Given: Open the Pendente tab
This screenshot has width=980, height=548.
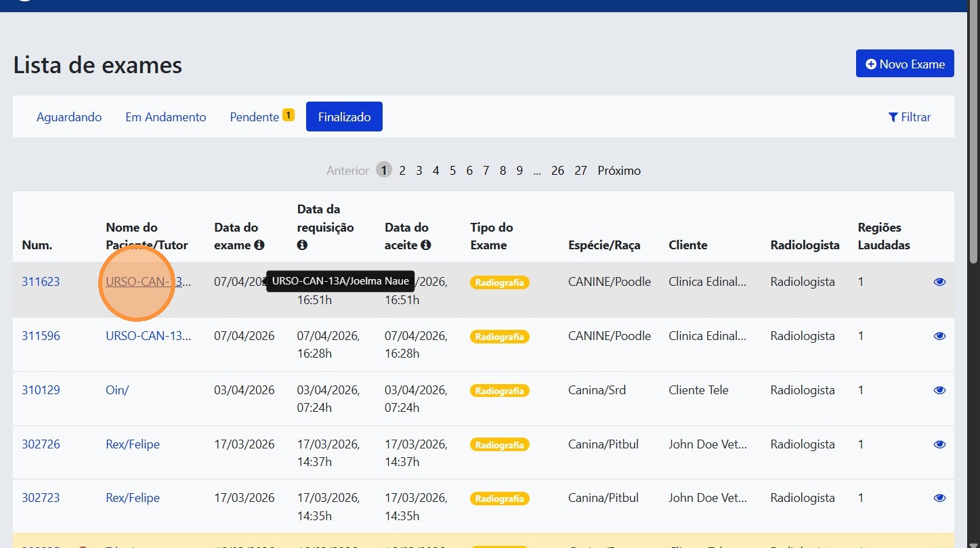Looking at the screenshot, I should click(255, 117).
